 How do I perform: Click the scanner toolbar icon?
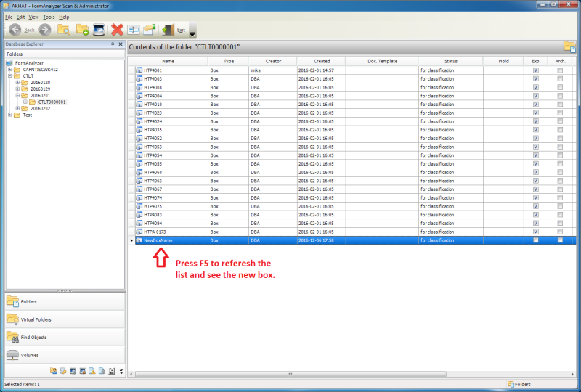(99, 30)
